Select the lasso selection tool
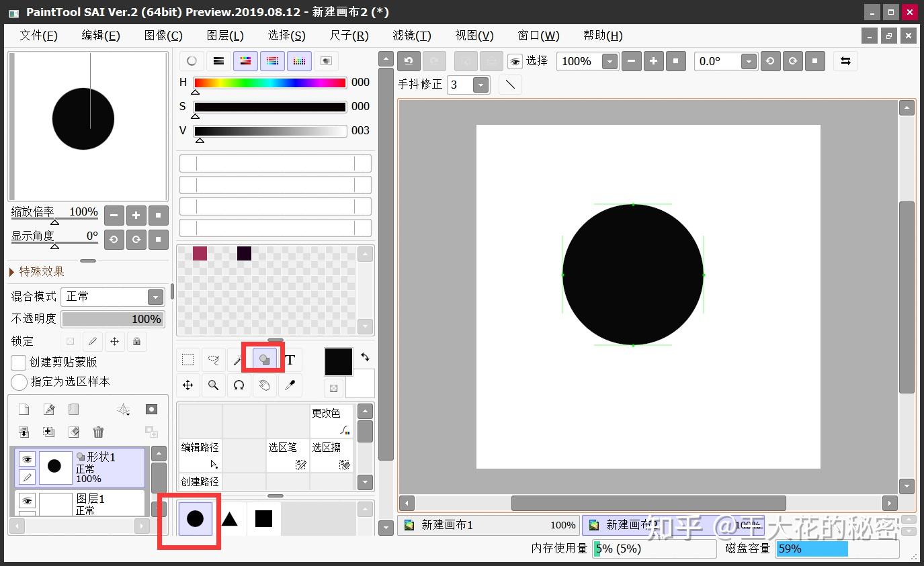924x566 pixels. [213, 360]
